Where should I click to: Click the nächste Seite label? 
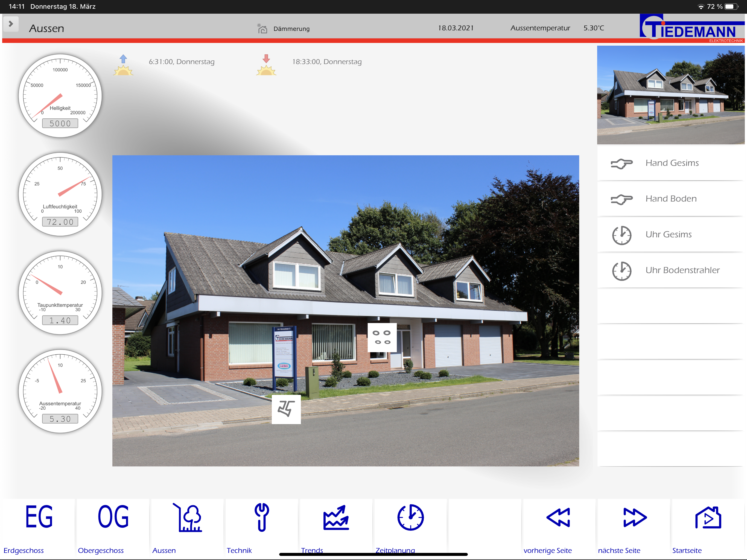[x=619, y=550]
